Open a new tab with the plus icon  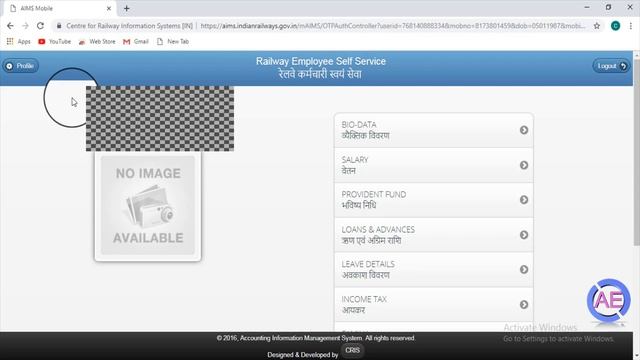127,8
